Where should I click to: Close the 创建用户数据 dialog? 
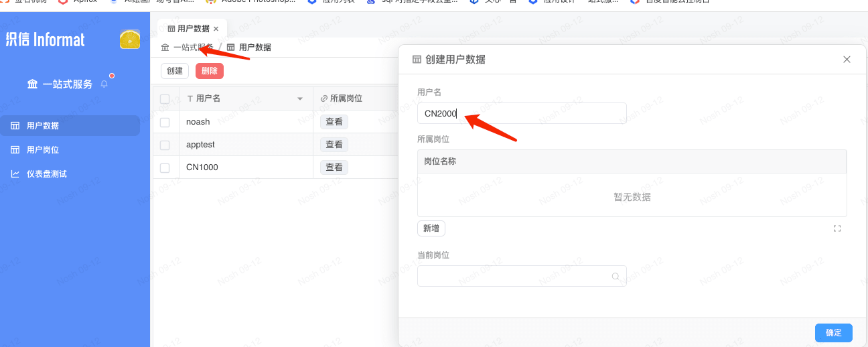847,60
